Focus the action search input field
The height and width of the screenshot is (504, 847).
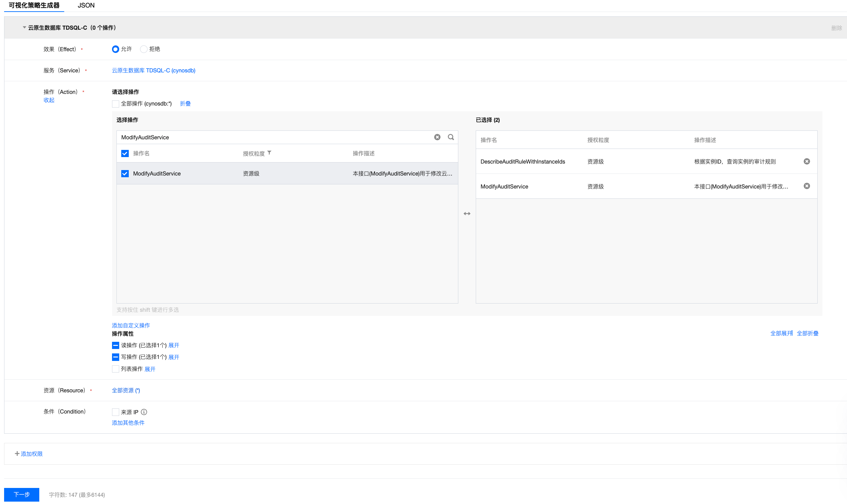273,137
